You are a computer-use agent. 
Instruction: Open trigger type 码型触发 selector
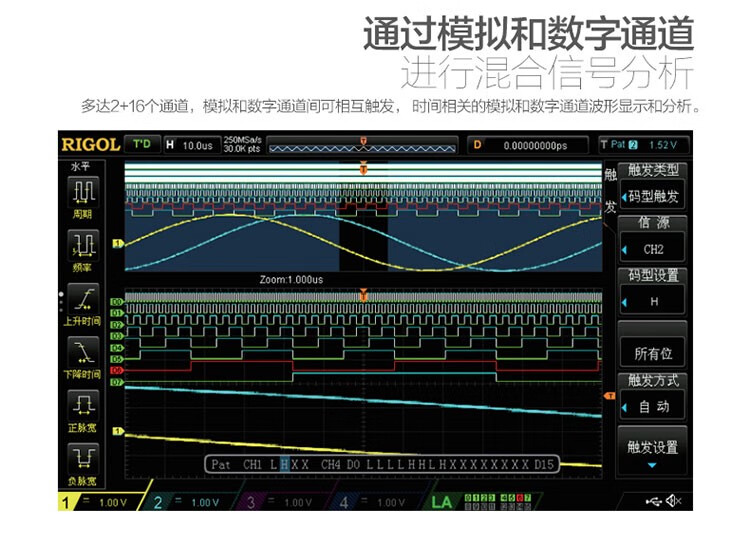pos(652,196)
